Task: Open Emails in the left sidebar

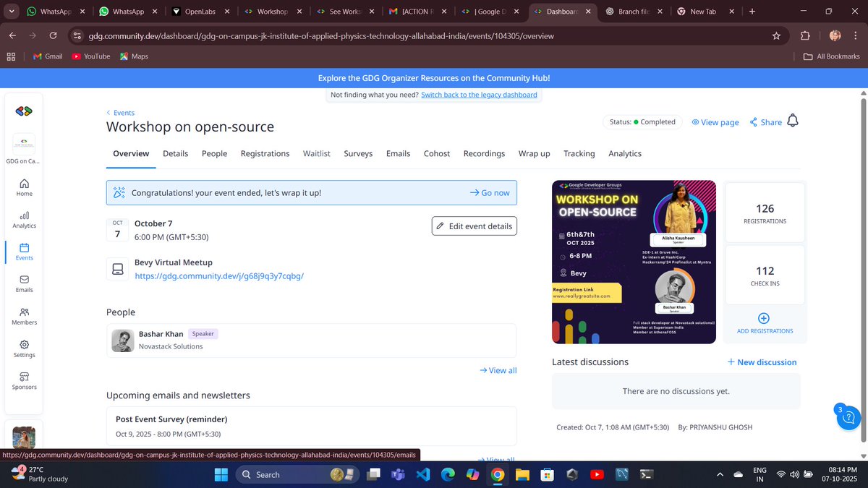Action: click(x=24, y=283)
